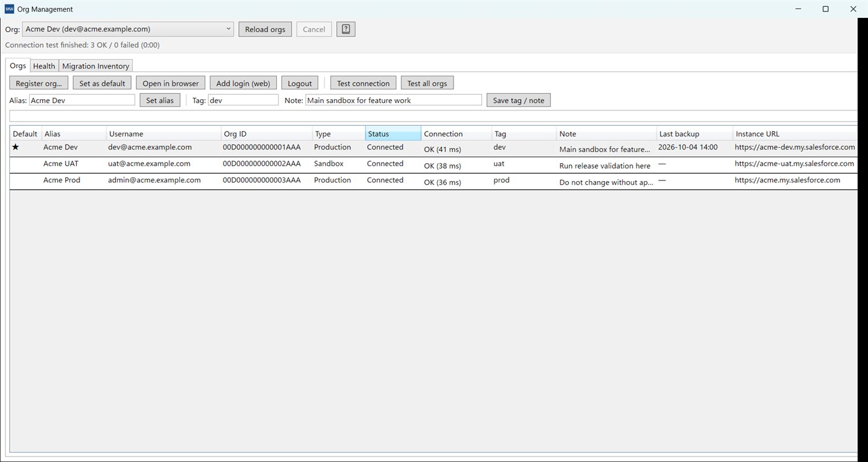Sort by the Last backup column header
The height and width of the screenshot is (462, 868).
pos(694,133)
